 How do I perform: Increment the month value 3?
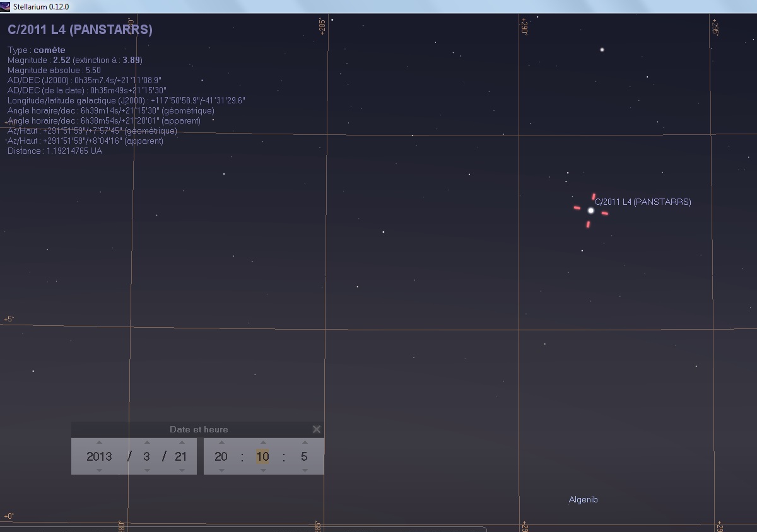click(146, 442)
